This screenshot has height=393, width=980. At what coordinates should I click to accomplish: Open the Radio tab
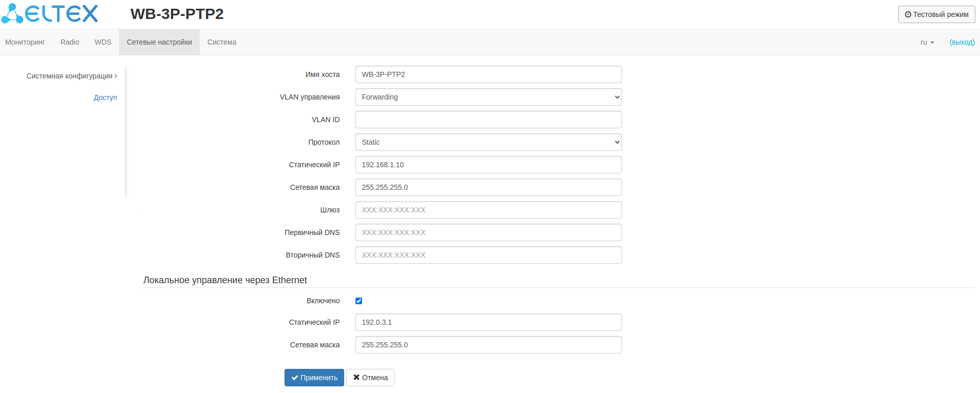point(70,42)
